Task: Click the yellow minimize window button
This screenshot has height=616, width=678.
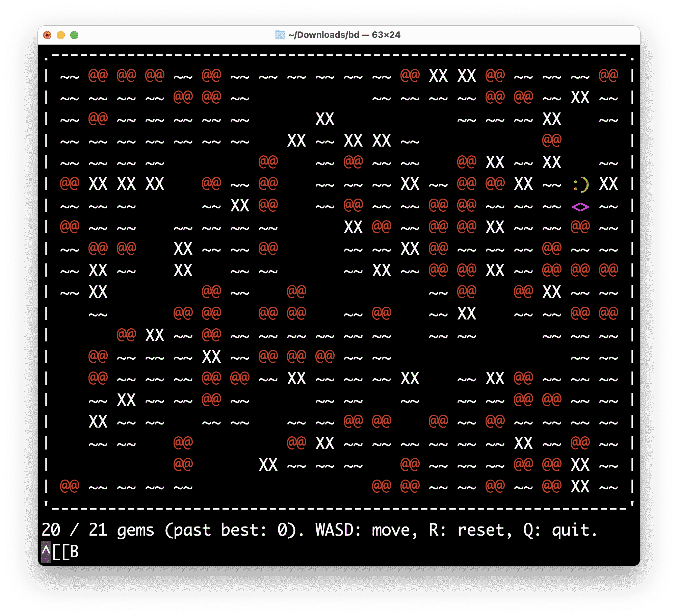Action: click(x=61, y=35)
